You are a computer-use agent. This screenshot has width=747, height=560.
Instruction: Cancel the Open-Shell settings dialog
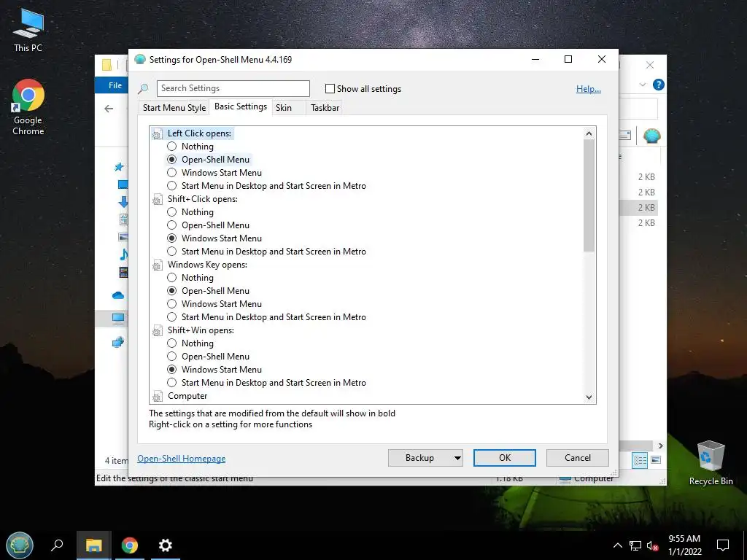click(x=578, y=458)
